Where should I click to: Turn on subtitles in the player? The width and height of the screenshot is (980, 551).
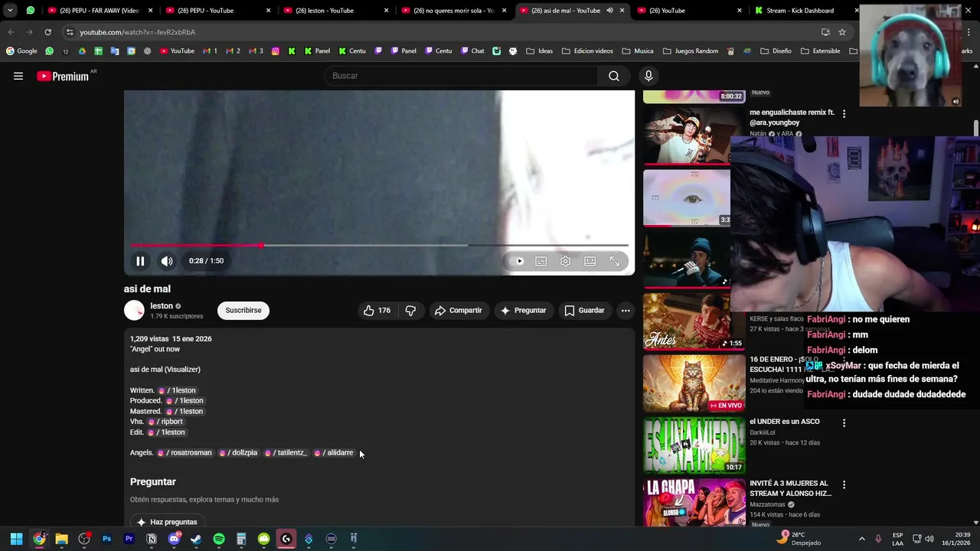(541, 261)
